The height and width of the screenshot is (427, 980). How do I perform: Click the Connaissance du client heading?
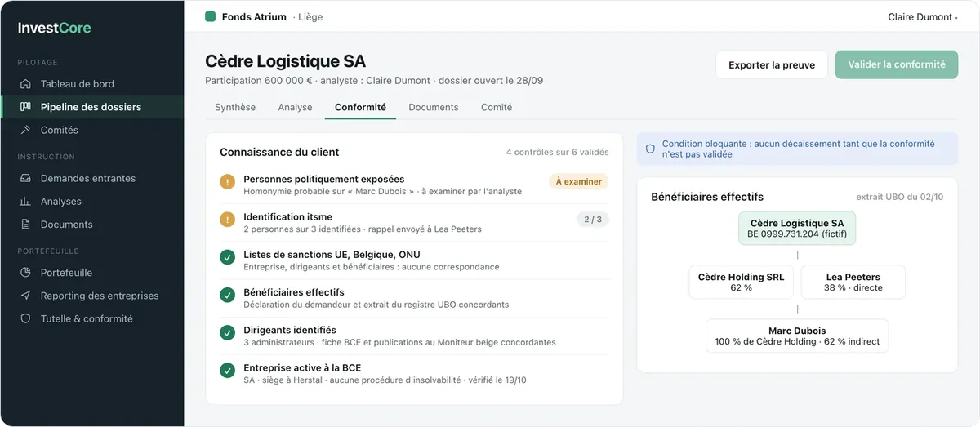pyautogui.click(x=279, y=152)
